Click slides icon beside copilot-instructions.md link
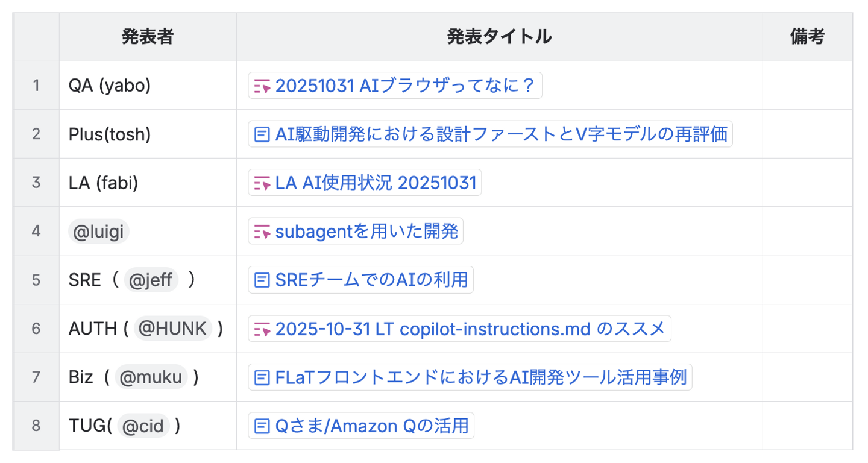Screen dimensions: 868x463 (x=262, y=329)
